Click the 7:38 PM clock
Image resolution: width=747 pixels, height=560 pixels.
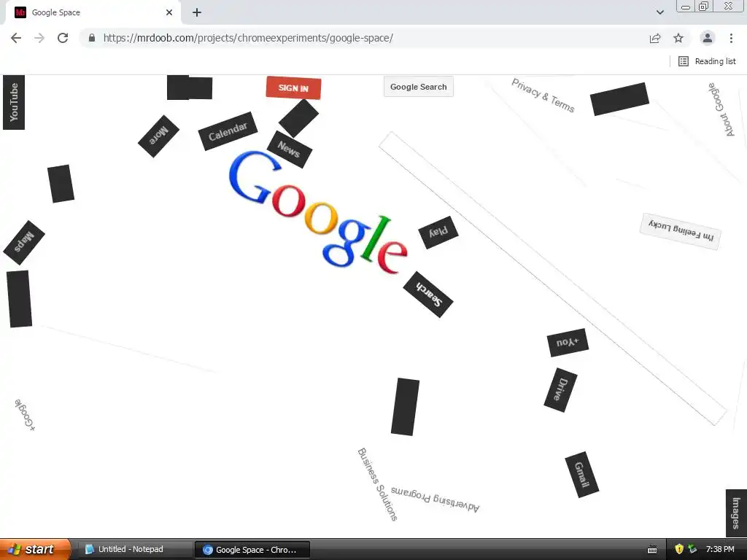[720, 549]
